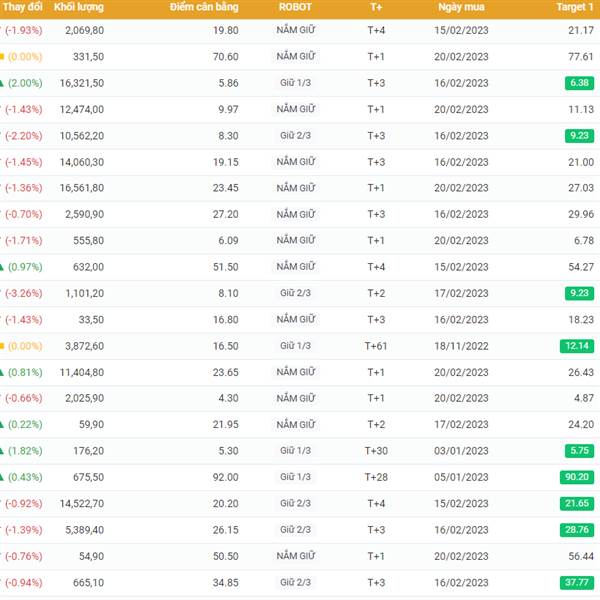
Task: Click Giữ 1/3 in the 16,321,50 row
Action: [295, 83]
